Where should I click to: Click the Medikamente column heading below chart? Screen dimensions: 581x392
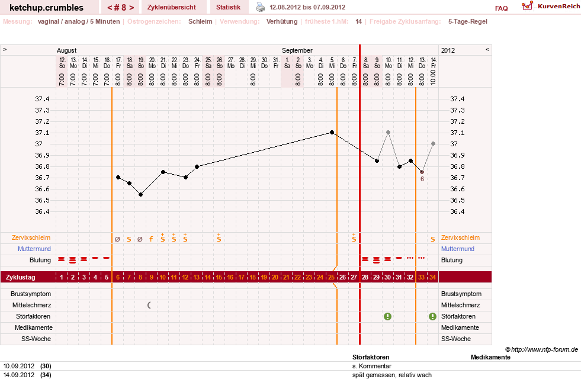pyautogui.click(x=490, y=357)
